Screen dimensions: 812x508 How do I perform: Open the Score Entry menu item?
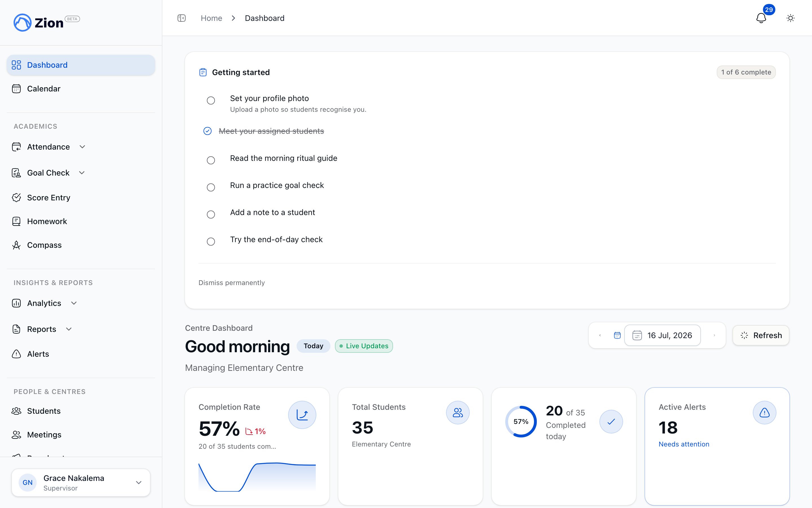81,198
